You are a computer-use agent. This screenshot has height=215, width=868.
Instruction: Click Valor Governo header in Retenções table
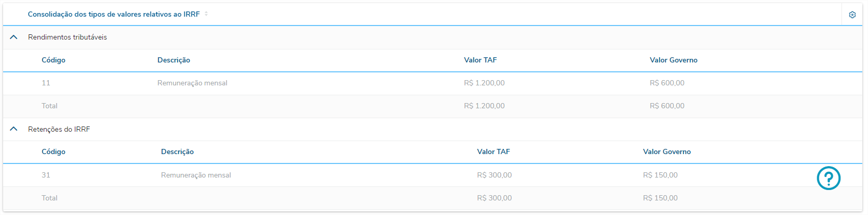pyautogui.click(x=666, y=152)
